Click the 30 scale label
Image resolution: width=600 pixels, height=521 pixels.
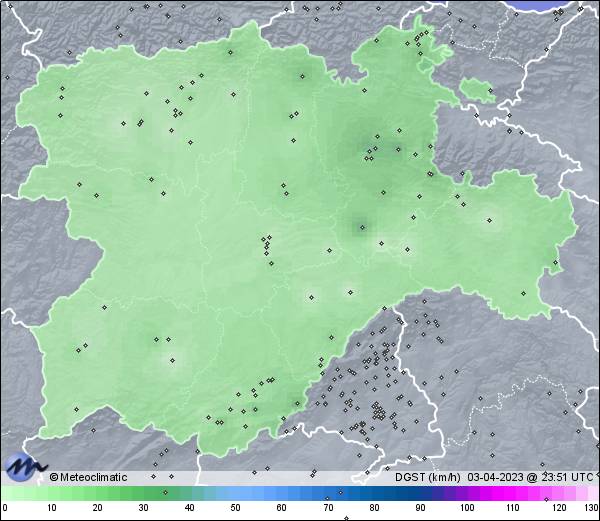(x=143, y=508)
